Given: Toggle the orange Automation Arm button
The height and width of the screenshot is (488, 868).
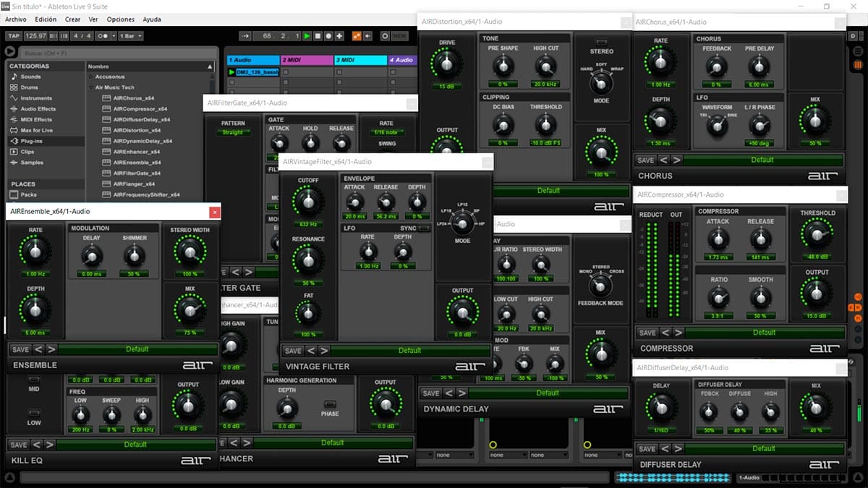Looking at the screenshot, I should [x=357, y=35].
